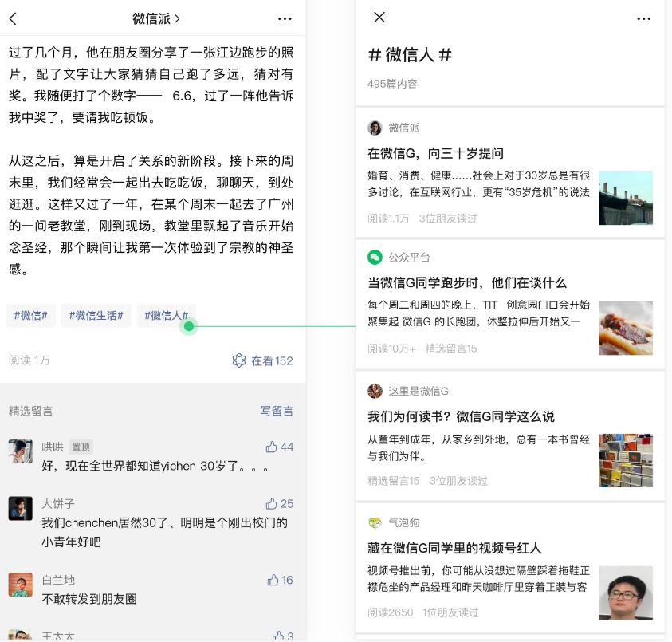Viewport: 672px width, 642px height.
Task: Open article 我们为何读书？微信G同学这么说
Action: point(461,416)
